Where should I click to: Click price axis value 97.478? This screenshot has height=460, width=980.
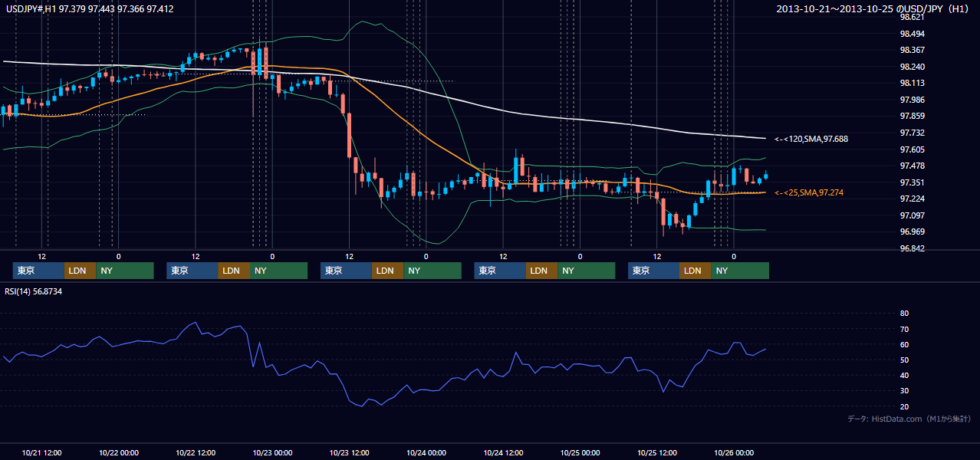912,166
